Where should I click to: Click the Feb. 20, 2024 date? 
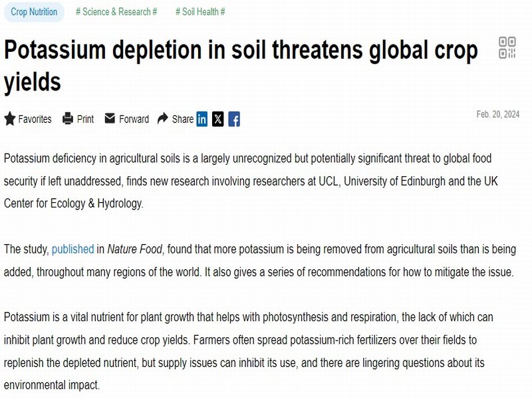[x=497, y=114]
